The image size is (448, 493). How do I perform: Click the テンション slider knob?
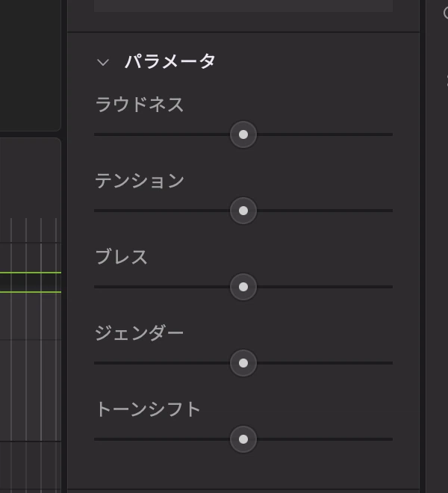(243, 211)
